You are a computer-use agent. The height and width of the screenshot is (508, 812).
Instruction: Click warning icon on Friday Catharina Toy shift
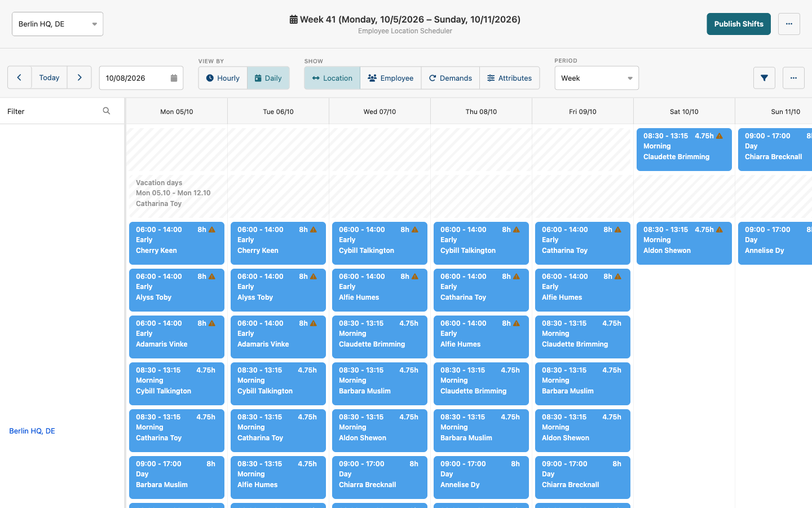pyautogui.click(x=618, y=230)
